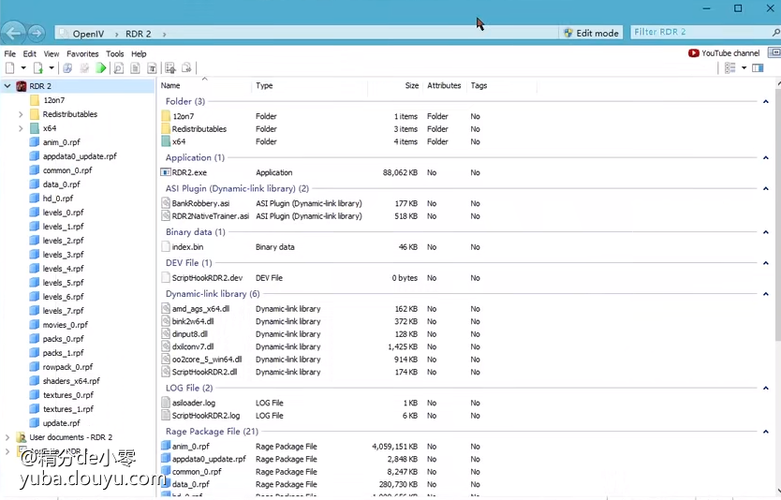Click the greyed copy-to arrow toolbar icon
781x500 pixels.
coord(187,68)
